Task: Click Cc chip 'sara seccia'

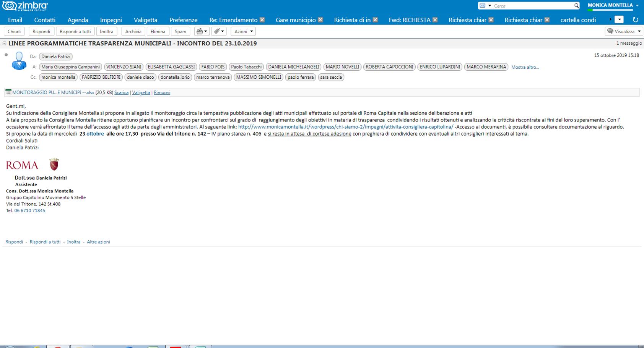Action: tap(331, 77)
